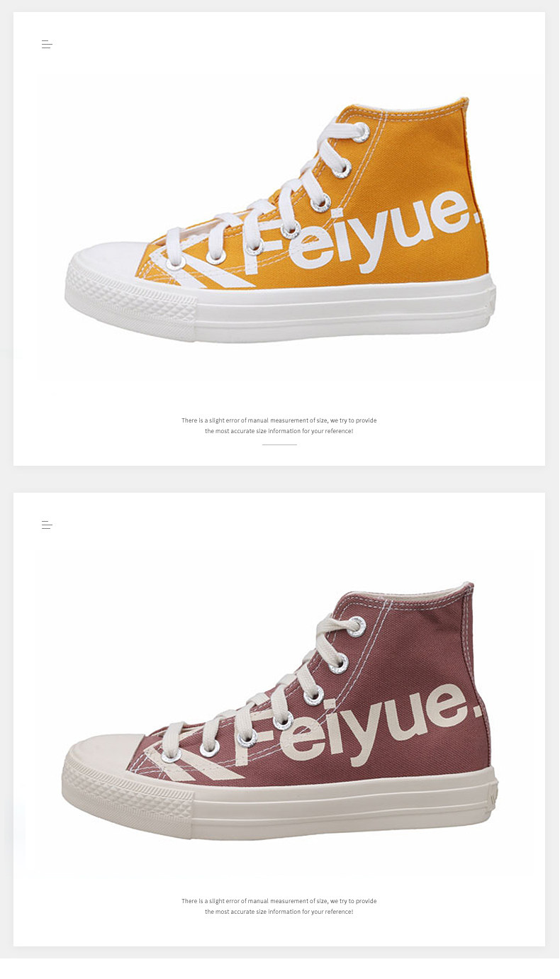Click the top metal eyelet of the yellow sneaker
The width and height of the screenshot is (560, 979).
[360, 132]
